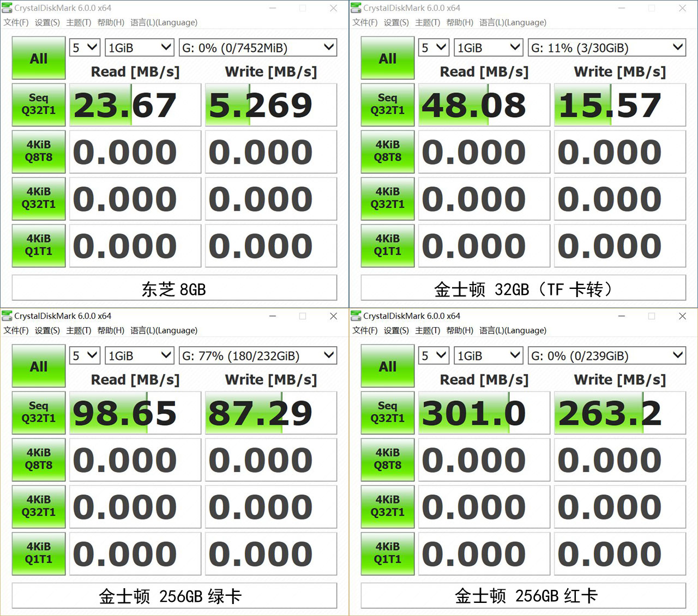
Task: Open 主题(T) menu in 金士顿 32GB window
Action: click(428, 22)
